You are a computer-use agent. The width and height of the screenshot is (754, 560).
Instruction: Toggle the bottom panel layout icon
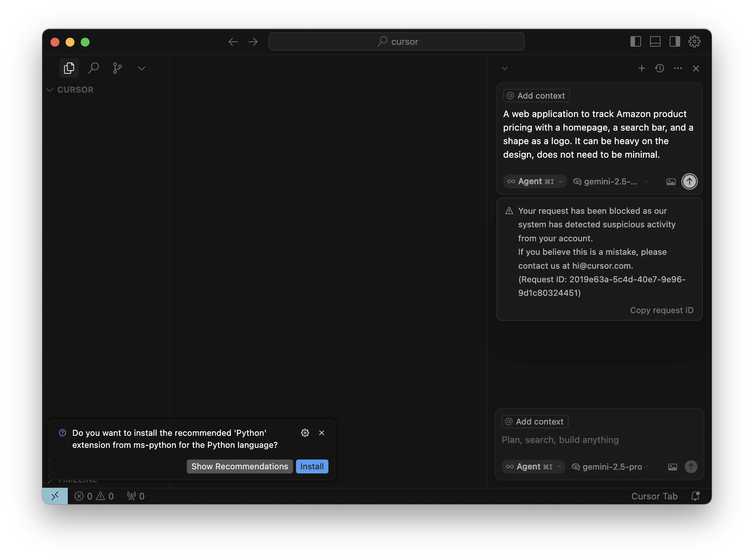coord(655,41)
